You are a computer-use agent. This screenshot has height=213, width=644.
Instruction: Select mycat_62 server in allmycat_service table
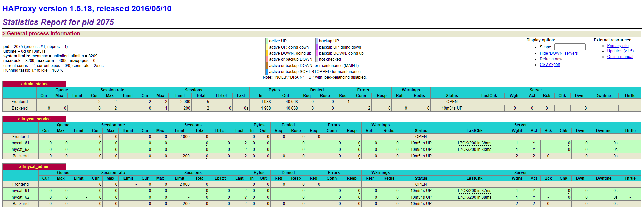[20, 150]
